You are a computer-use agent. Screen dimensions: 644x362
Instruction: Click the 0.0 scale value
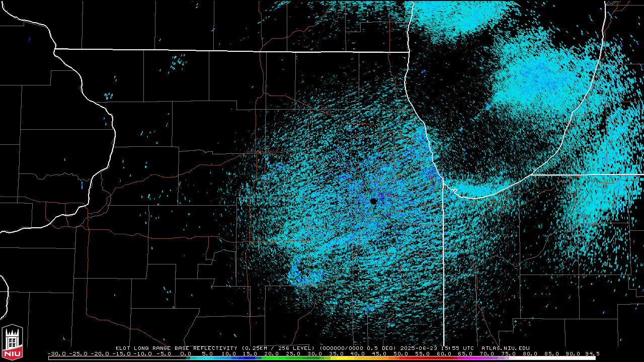(186, 353)
